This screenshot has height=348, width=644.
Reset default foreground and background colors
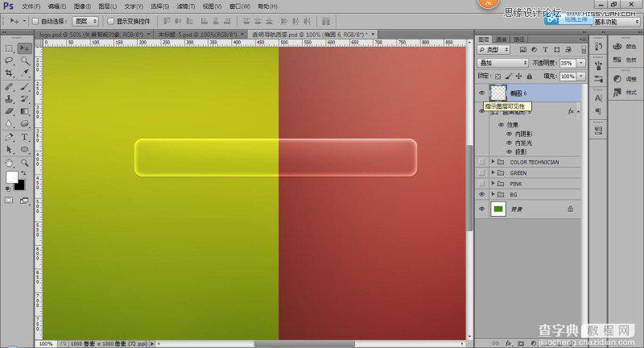tap(7, 189)
